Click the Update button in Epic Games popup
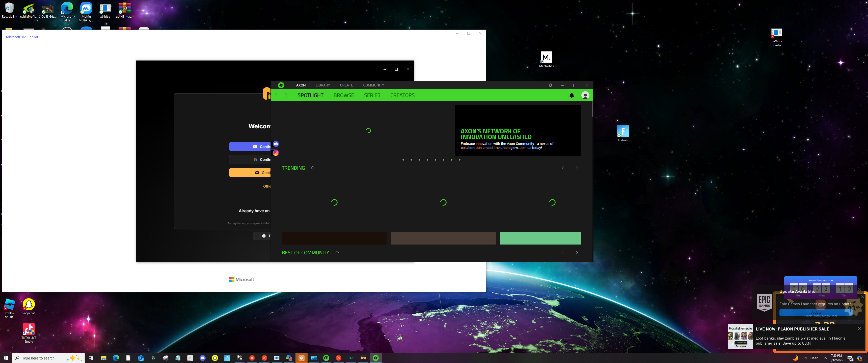868x363 pixels. pyautogui.click(x=816, y=313)
